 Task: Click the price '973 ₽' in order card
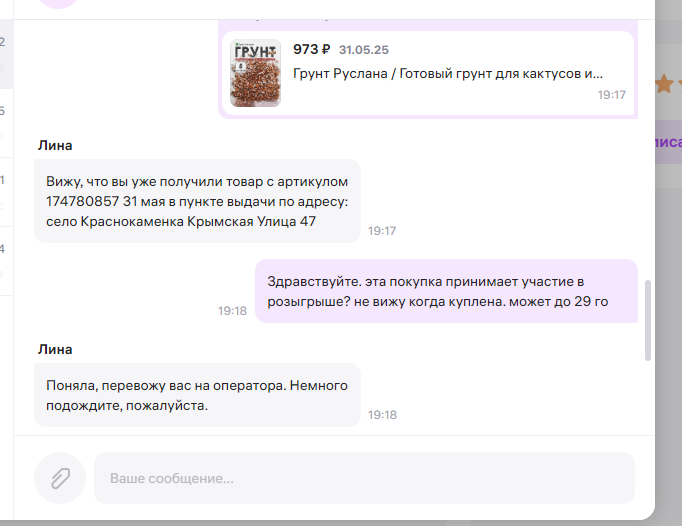[311, 49]
